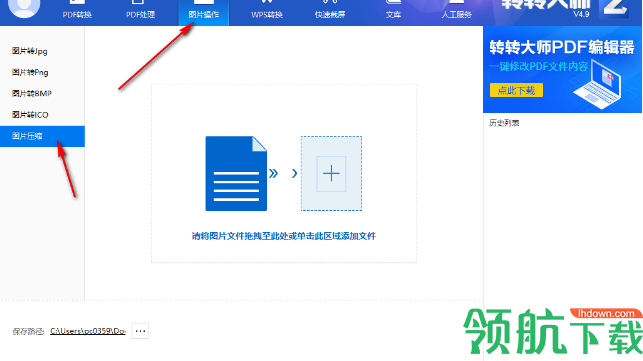Open the PDF转换 tab
Screen dimensions: 643x361
pos(77,13)
